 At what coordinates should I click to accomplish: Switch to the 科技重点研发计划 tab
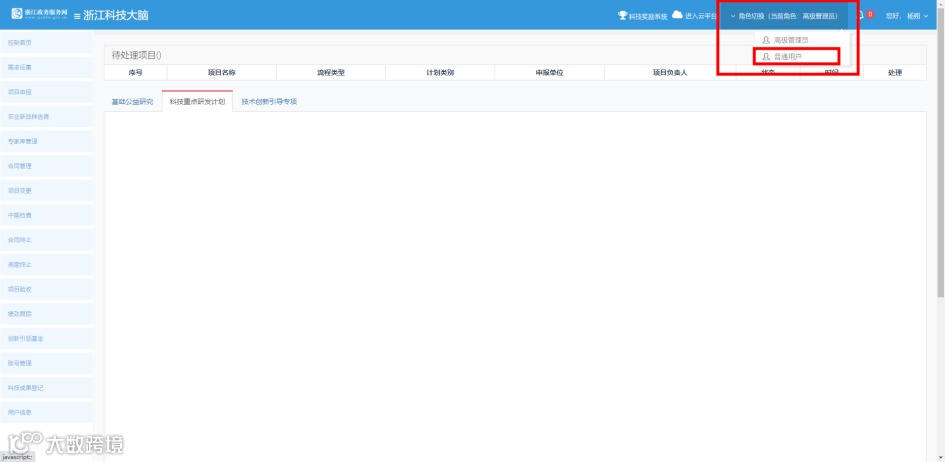coord(197,102)
